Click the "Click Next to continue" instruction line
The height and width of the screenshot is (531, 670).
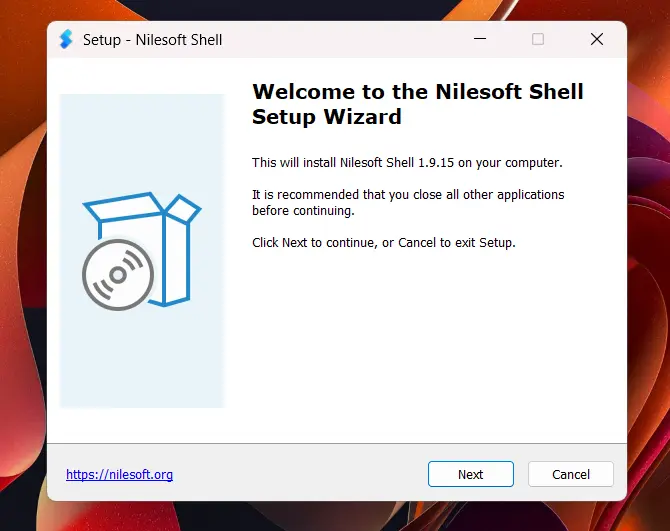coord(384,242)
